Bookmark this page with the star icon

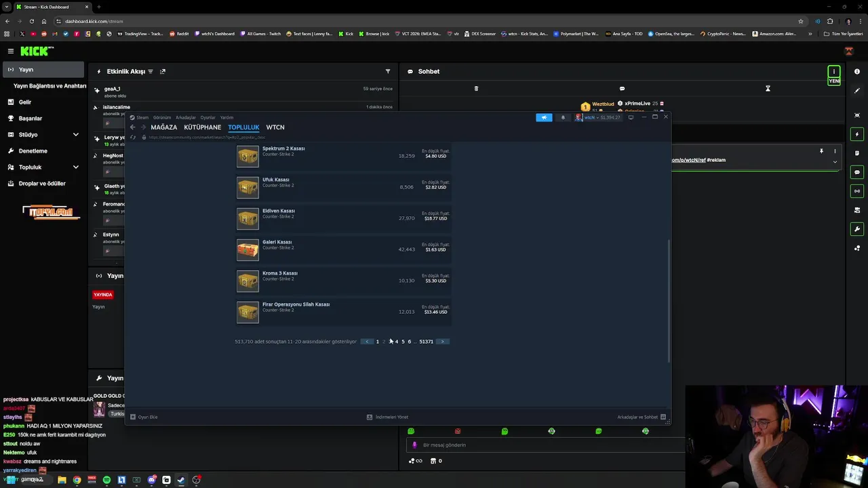[801, 21]
